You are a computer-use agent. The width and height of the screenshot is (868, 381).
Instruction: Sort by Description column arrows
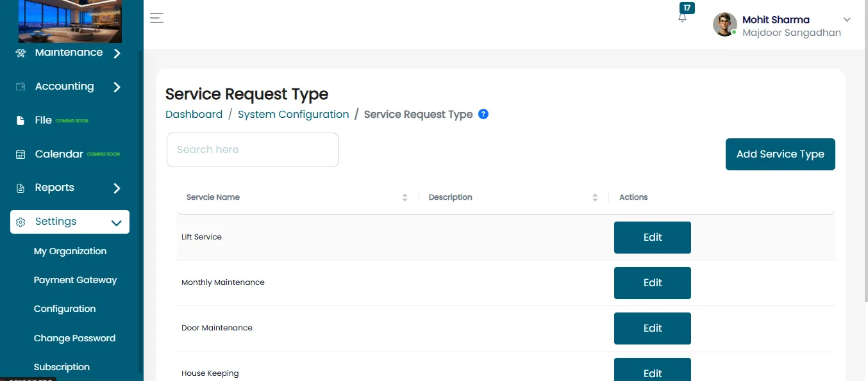(x=595, y=197)
